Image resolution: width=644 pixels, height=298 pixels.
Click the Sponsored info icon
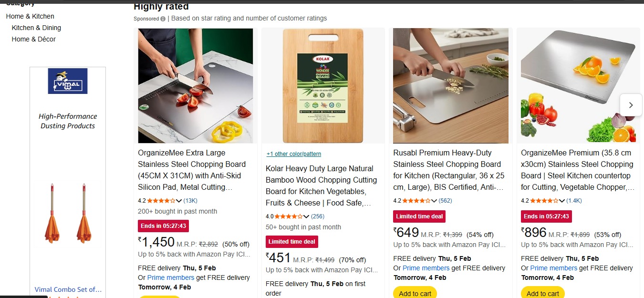163,19
